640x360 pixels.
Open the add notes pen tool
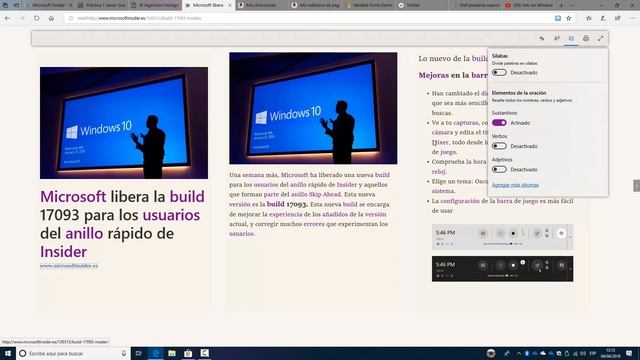[603, 18]
